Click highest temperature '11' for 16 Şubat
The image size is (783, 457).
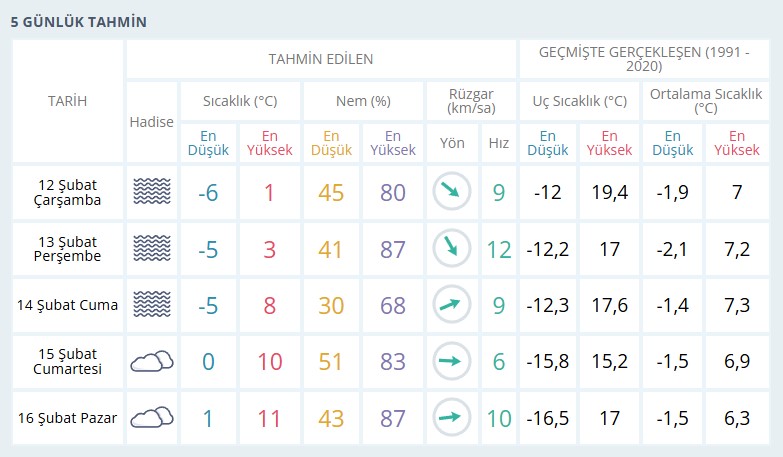pos(269,419)
